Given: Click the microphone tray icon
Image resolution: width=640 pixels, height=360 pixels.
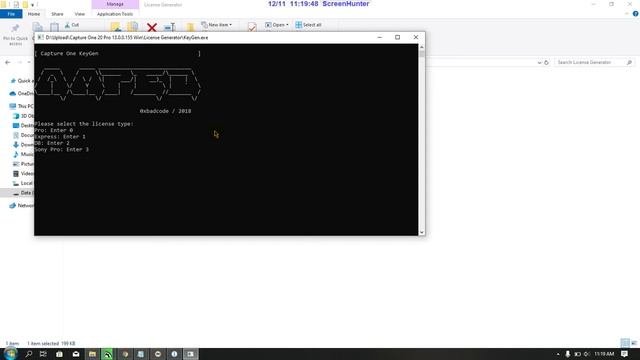Looking at the screenshot, I should 568,354.
